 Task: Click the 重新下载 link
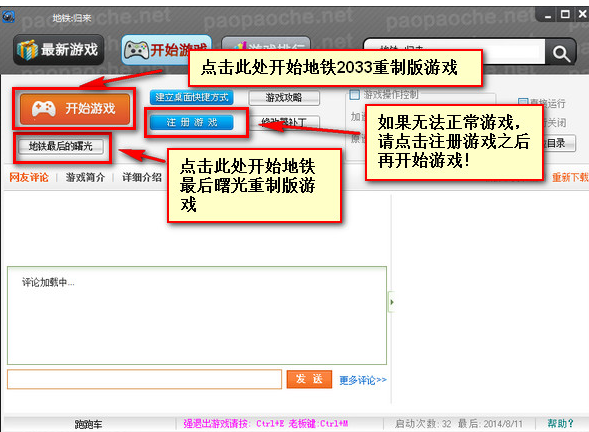570,177
